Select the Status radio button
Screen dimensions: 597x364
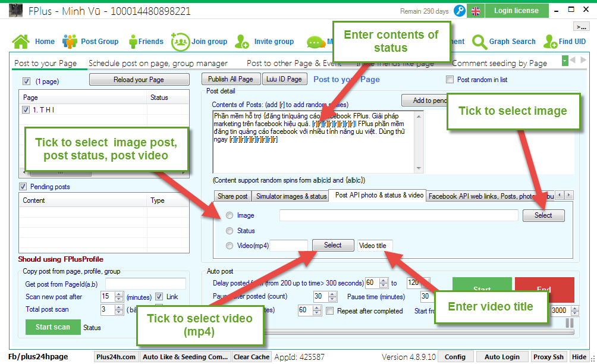click(x=230, y=231)
